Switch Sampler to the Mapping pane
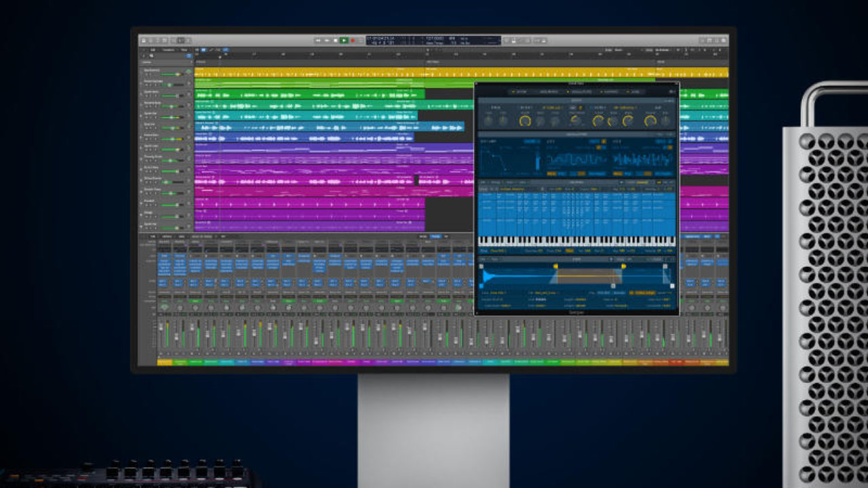Viewport: 868px width, 488px height. (609, 91)
